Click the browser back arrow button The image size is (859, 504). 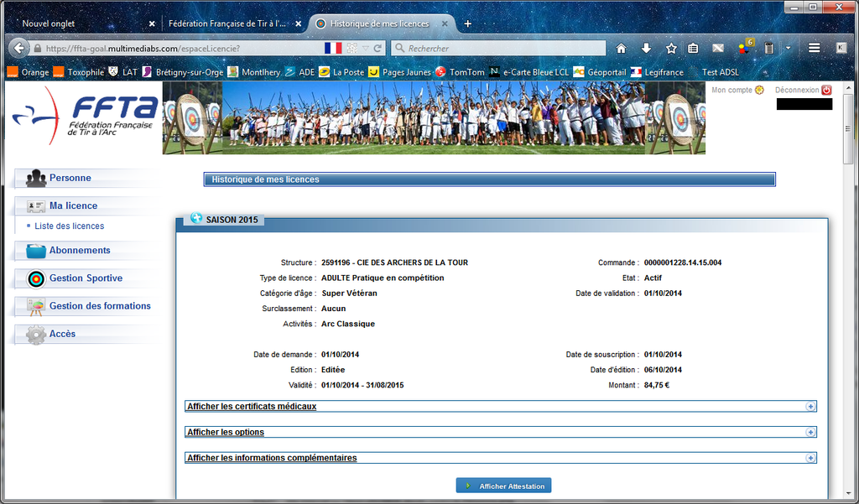(x=20, y=49)
